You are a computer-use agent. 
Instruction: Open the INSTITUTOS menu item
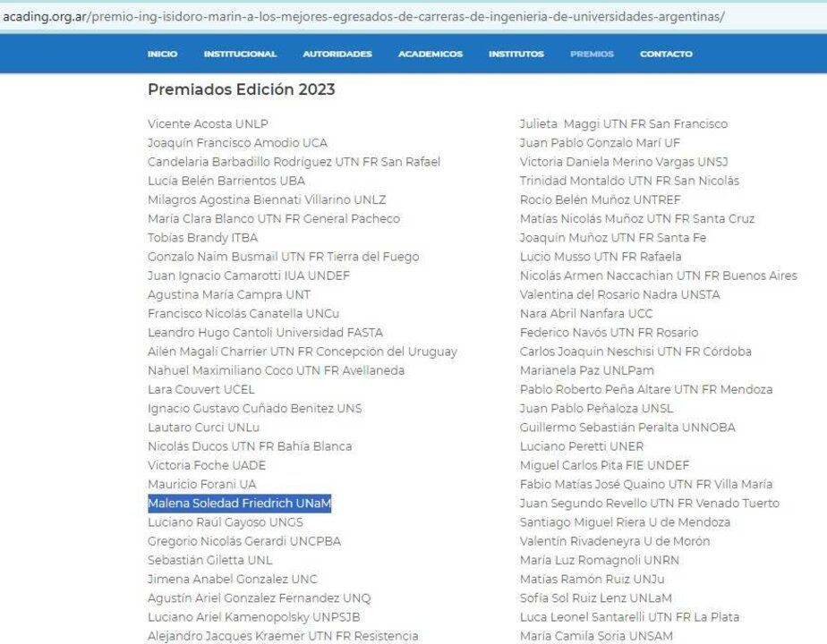point(516,54)
